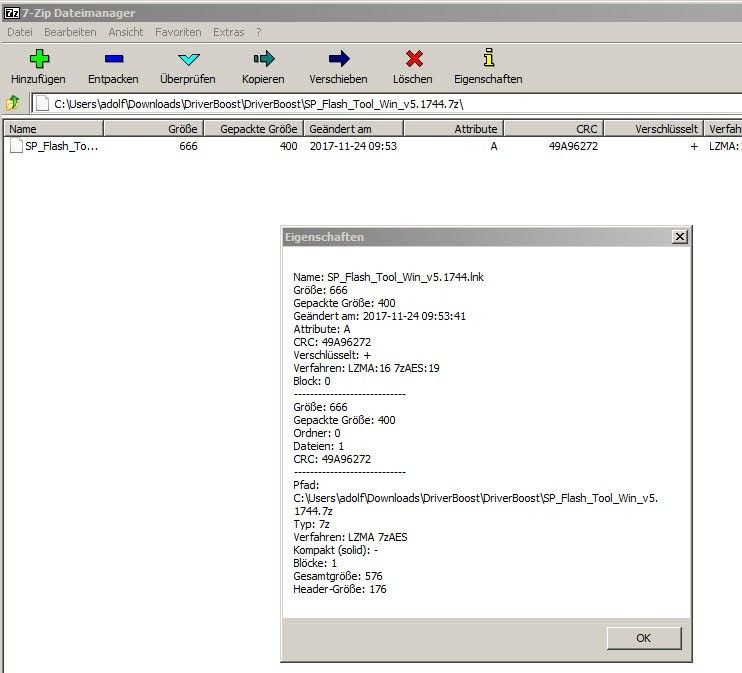Click the Verschlüsselt: + properties line

[x=332, y=355]
